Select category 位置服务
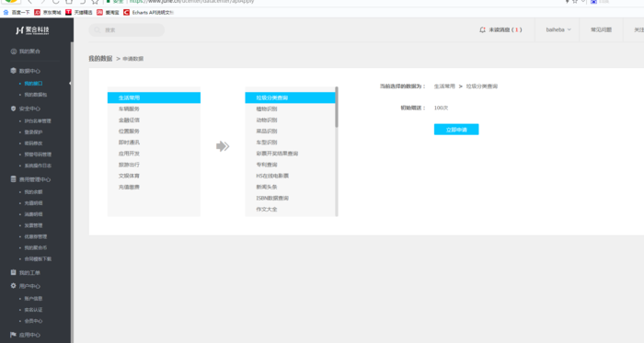 154,131
